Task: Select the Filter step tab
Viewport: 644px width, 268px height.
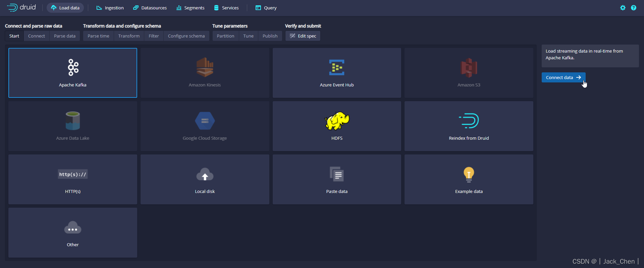Action: [154, 36]
